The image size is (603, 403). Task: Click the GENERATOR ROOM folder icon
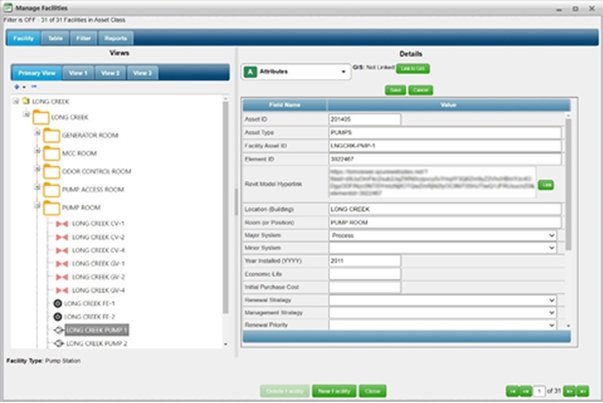(x=51, y=134)
